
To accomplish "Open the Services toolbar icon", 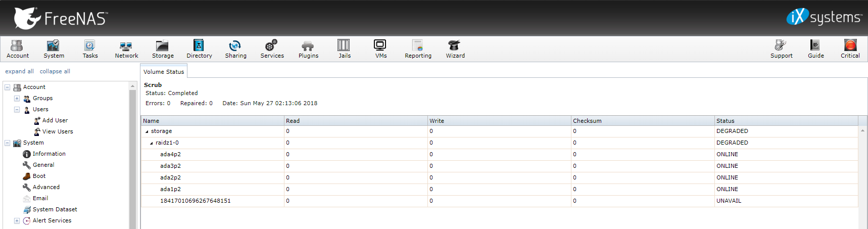I will pos(272,49).
